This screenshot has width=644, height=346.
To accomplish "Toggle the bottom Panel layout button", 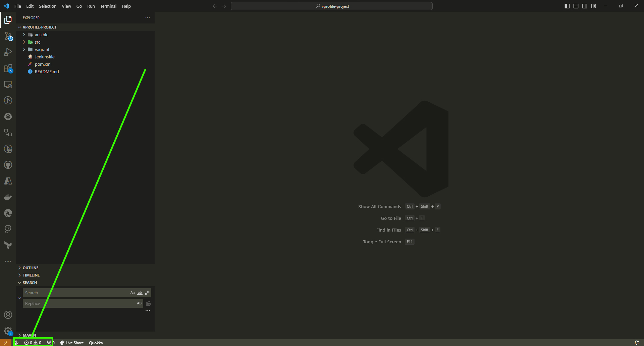I will [x=576, y=6].
